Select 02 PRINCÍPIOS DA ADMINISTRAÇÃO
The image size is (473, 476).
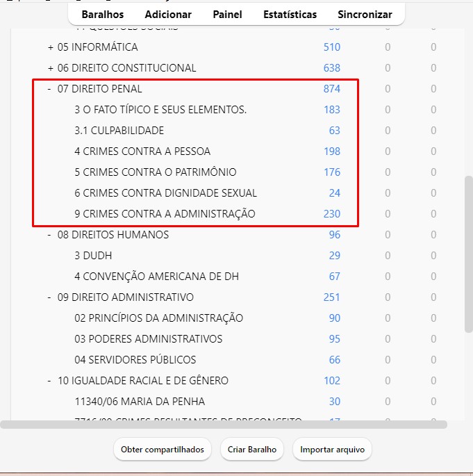(x=158, y=318)
